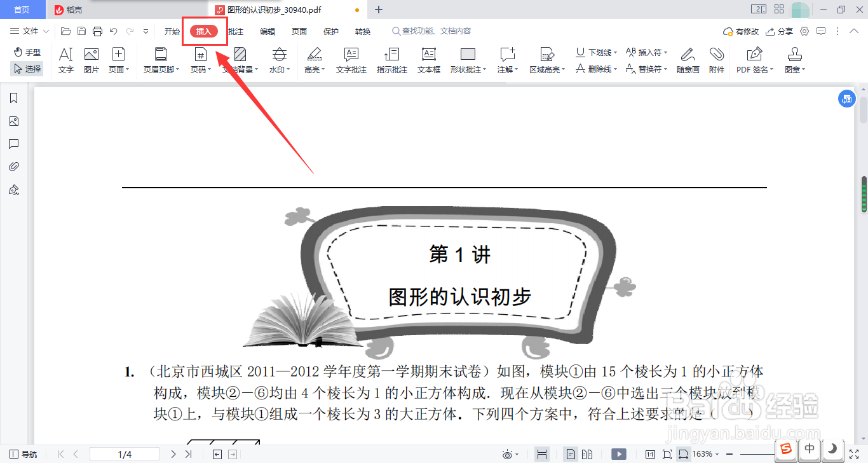
Task: Open the stamp (图章) tool
Action: tap(795, 61)
